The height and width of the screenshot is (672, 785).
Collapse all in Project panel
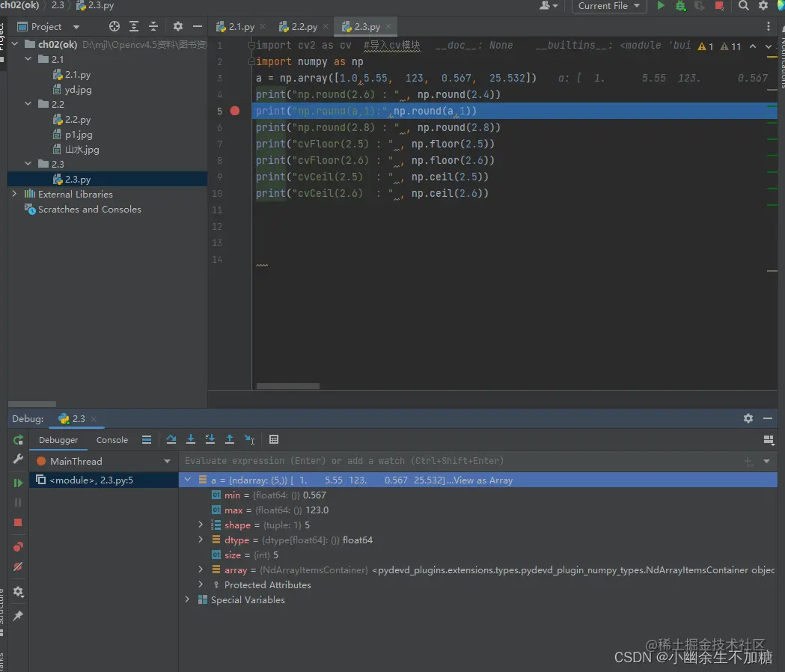(153, 26)
